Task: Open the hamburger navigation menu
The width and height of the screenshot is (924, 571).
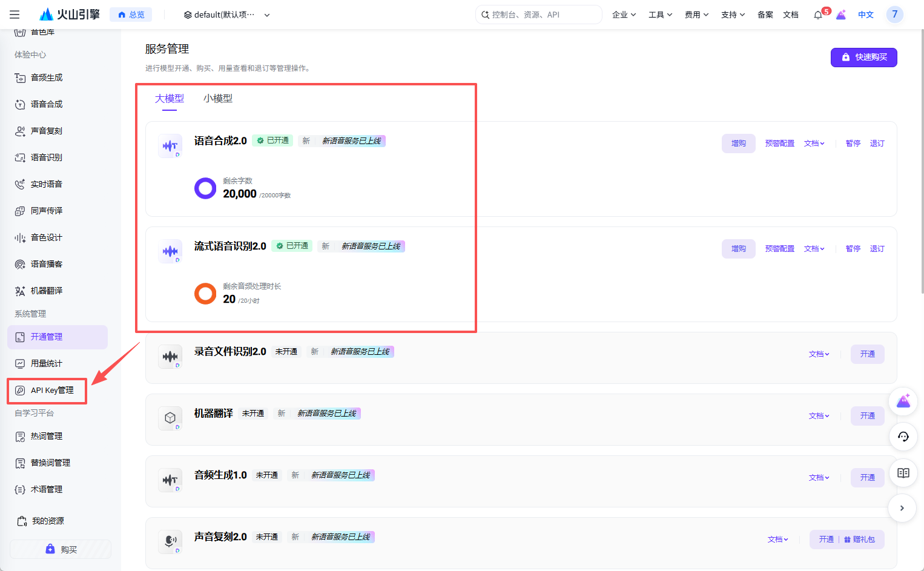Action: click(15, 15)
